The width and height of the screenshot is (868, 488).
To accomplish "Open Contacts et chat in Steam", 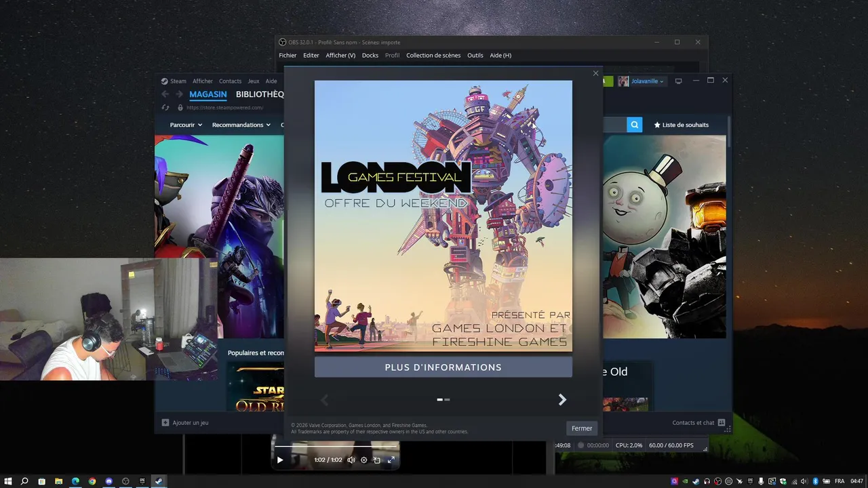I will pos(693,423).
